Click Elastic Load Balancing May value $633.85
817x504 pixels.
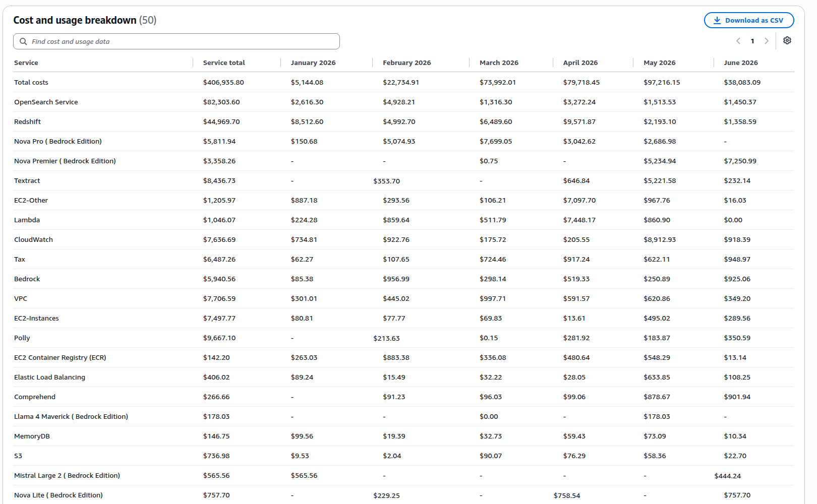(x=657, y=377)
